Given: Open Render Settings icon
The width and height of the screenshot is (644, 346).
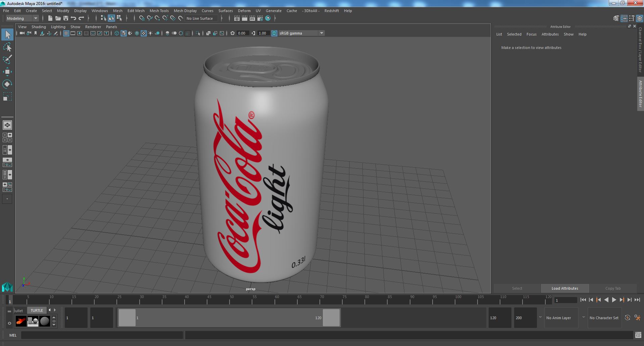Looking at the screenshot, I should (260, 18).
